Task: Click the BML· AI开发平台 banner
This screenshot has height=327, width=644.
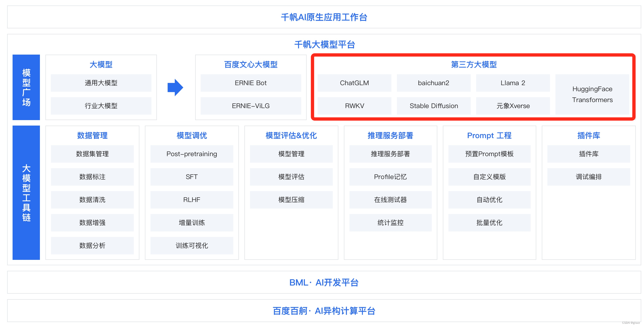Action: tap(324, 282)
